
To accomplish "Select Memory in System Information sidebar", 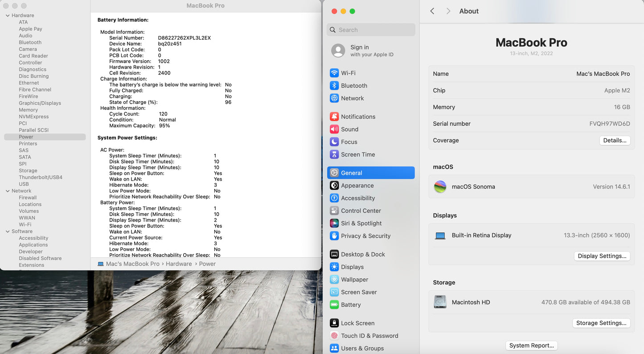I will pos(28,110).
